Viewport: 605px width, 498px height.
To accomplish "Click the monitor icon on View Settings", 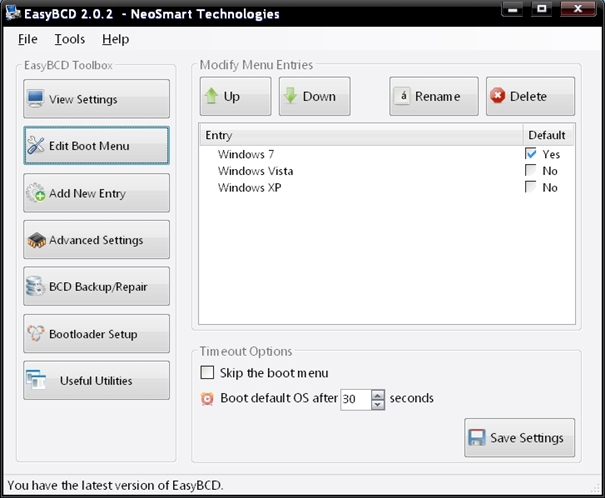I will [x=35, y=99].
